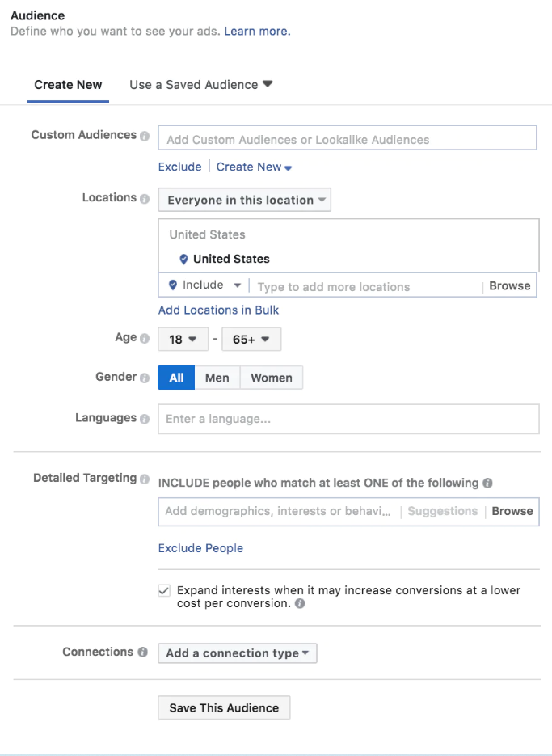Open the Everyone in this location dropdown

pyautogui.click(x=244, y=200)
